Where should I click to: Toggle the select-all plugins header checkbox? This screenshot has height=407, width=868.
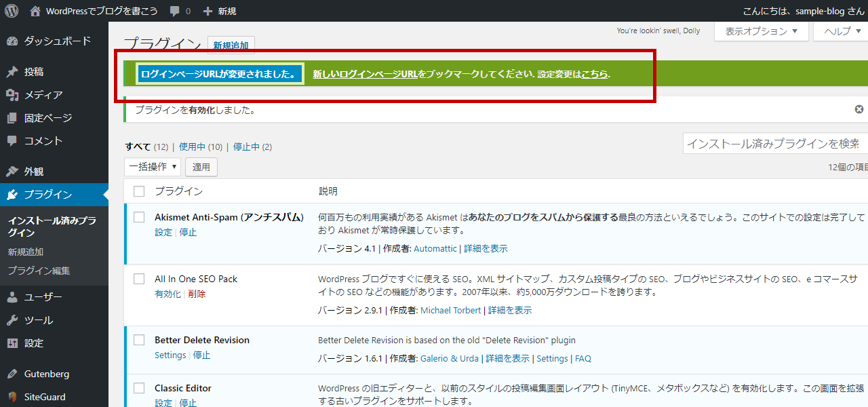coord(139,191)
